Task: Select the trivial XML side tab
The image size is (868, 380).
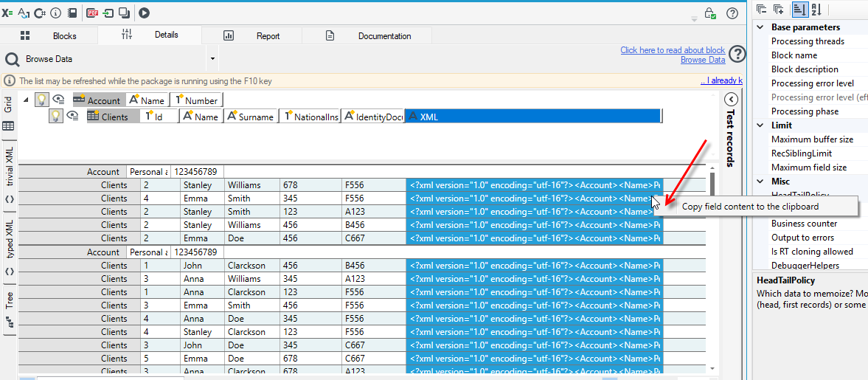Action: (x=10, y=176)
